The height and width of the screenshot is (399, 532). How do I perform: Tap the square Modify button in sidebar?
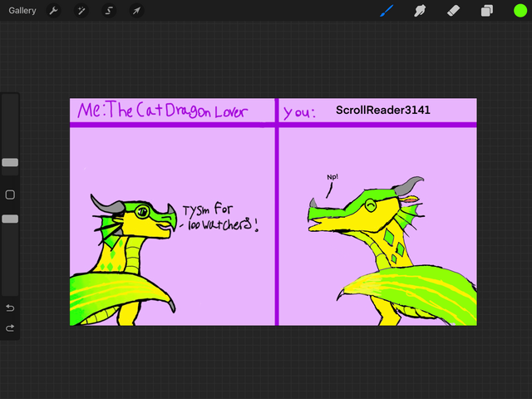tap(10, 195)
